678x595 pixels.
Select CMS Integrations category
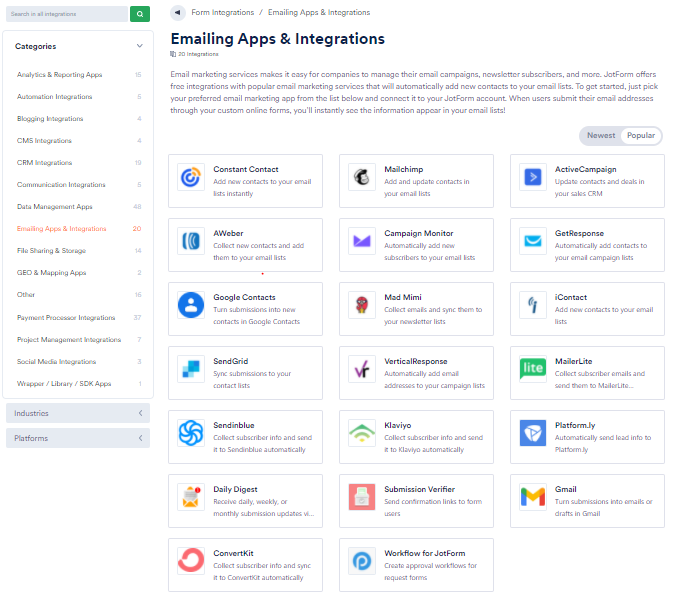coord(44,141)
